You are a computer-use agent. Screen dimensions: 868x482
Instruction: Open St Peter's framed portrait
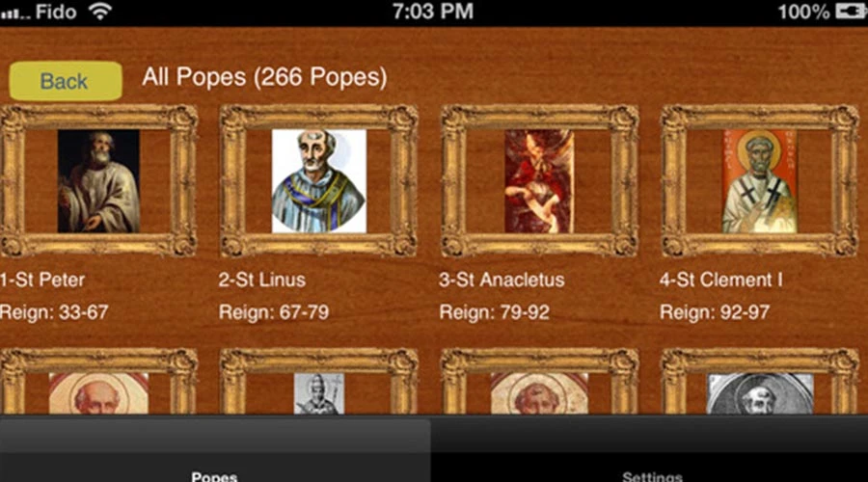[x=98, y=181]
